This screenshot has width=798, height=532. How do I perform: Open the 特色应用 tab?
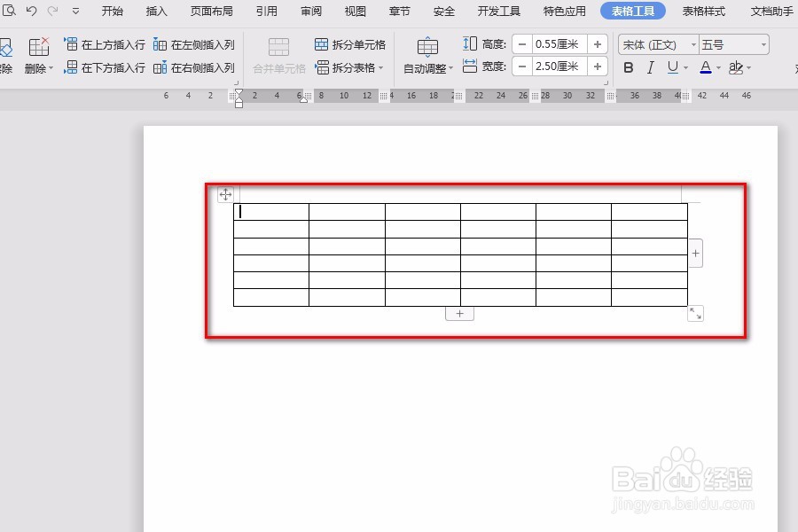(x=565, y=12)
